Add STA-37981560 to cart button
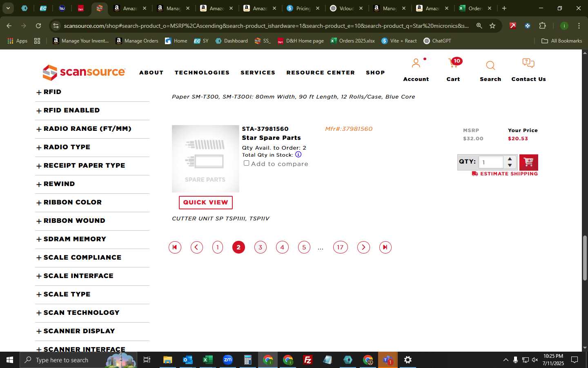This screenshot has width=588, height=368. (x=528, y=162)
